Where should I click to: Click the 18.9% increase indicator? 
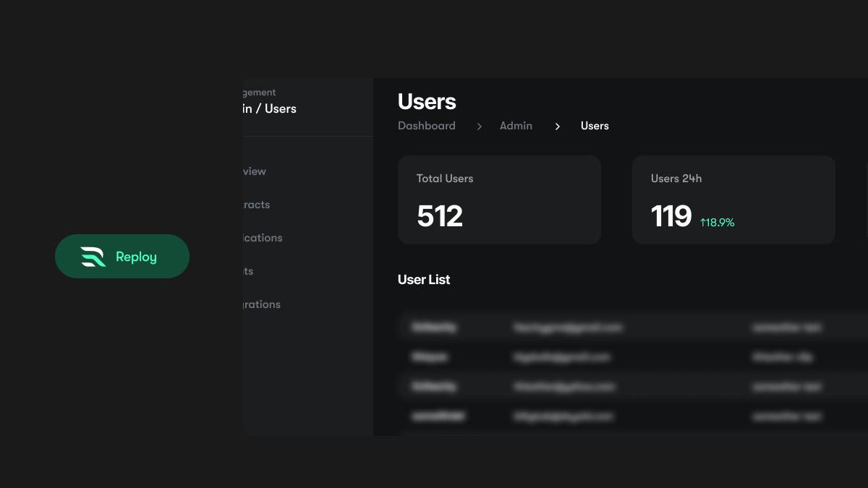(x=717, y=223)
